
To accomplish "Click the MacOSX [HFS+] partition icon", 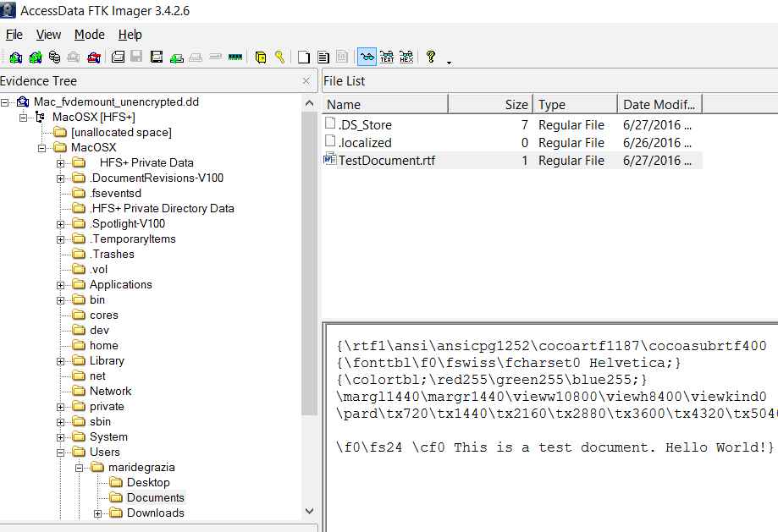I will 40,117.
